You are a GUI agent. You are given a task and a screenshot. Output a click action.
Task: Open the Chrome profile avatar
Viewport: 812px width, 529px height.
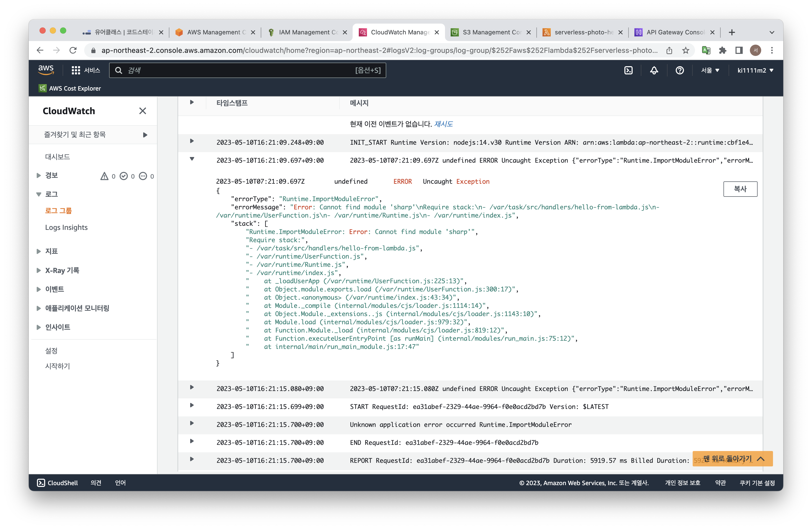tap(755, 51)
